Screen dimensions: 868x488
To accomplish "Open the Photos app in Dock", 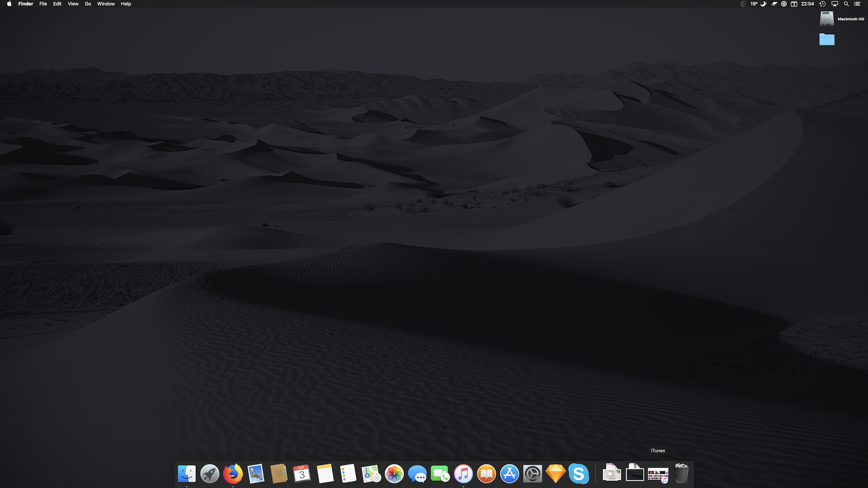I will [x=394, y=474].
